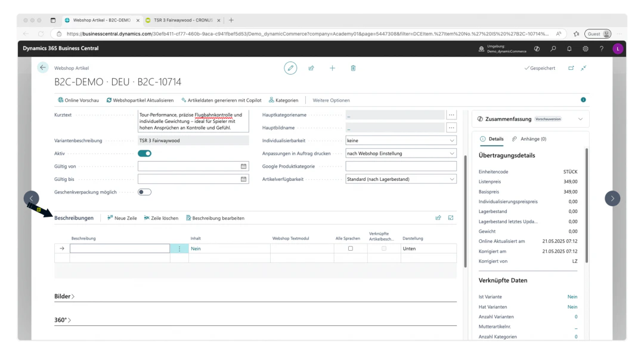The image size is (644, 363).
Task: Open Weitere Optionen menu
Action: click(x=331, y=100)
